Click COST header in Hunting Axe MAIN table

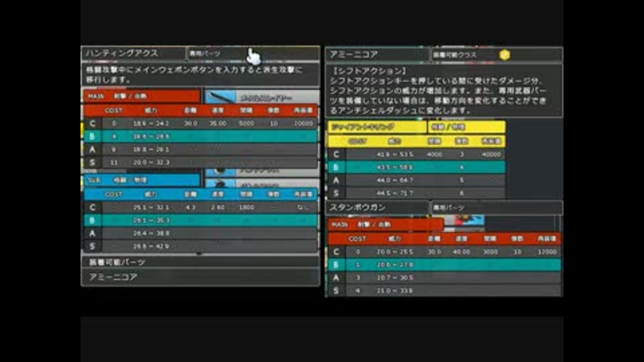[113, 111]
